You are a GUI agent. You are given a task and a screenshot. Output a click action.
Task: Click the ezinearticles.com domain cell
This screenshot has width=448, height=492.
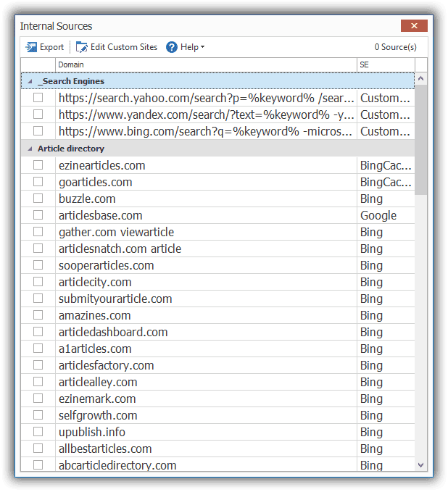(x=206, y=165)
